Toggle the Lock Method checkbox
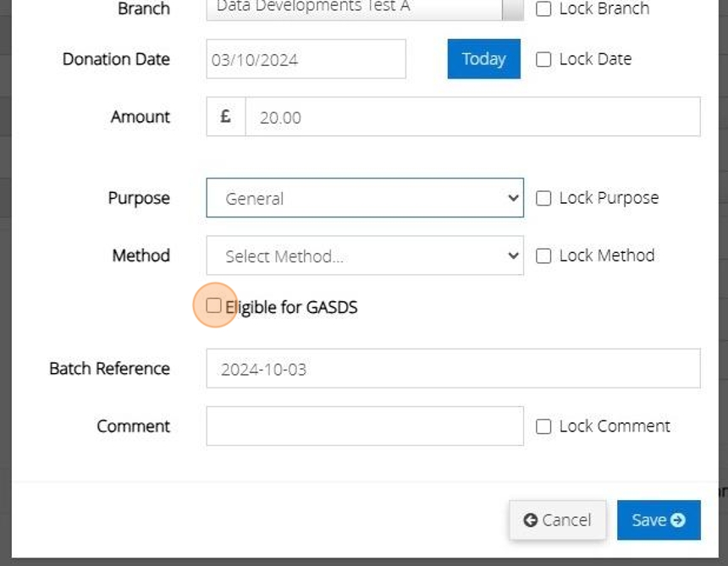728x566 pixels. pos(543,256)
